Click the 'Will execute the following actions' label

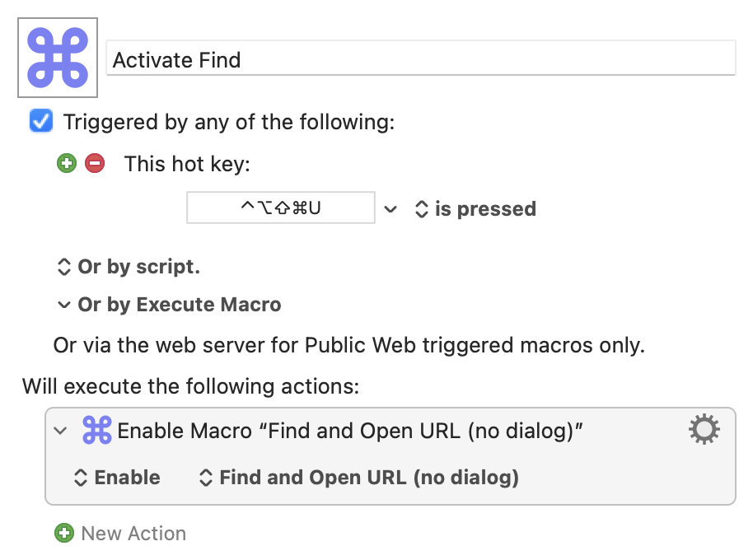point(190,386)
